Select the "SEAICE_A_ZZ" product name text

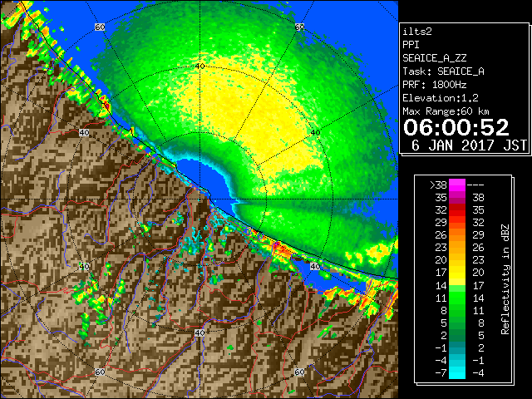point(435,58)
